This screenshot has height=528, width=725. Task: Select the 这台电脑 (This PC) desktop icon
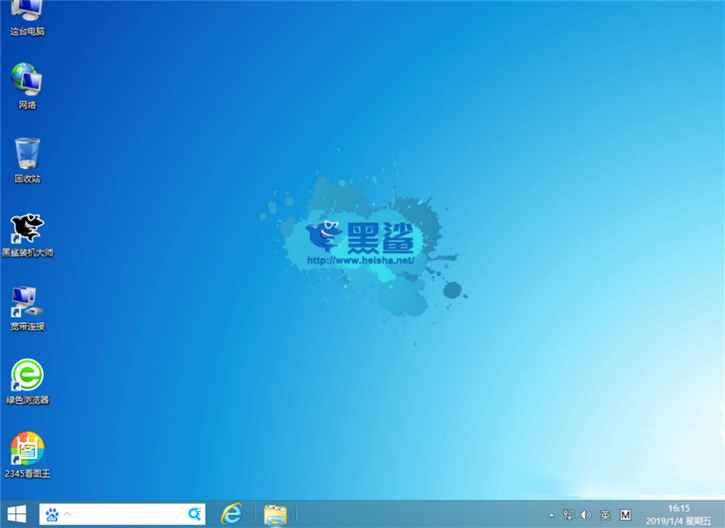pos(27,15)
